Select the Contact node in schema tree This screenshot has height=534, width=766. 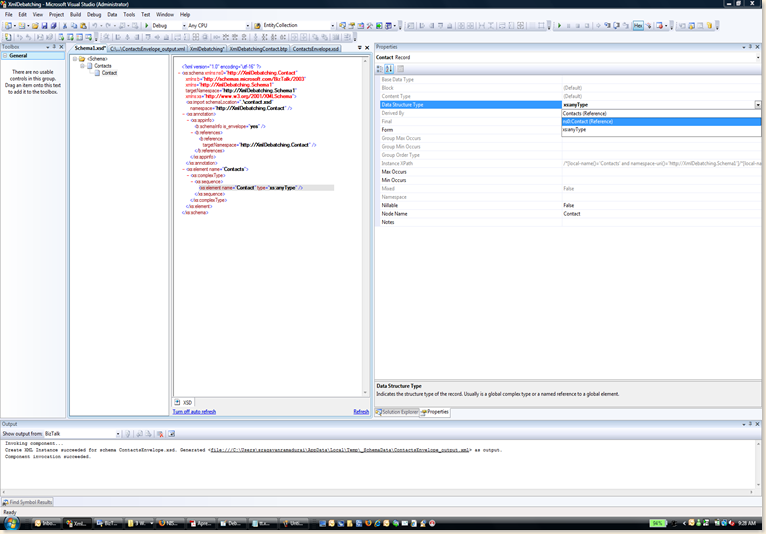point(109,73)
